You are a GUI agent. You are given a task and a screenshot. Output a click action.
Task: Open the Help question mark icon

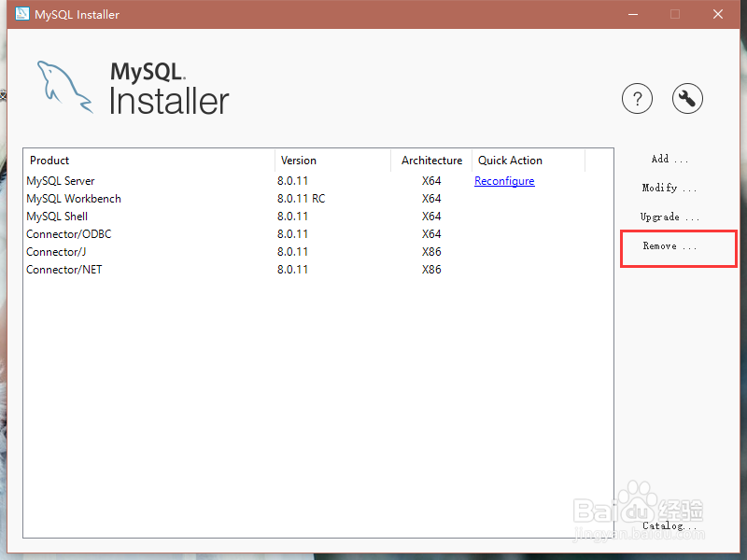637,98
